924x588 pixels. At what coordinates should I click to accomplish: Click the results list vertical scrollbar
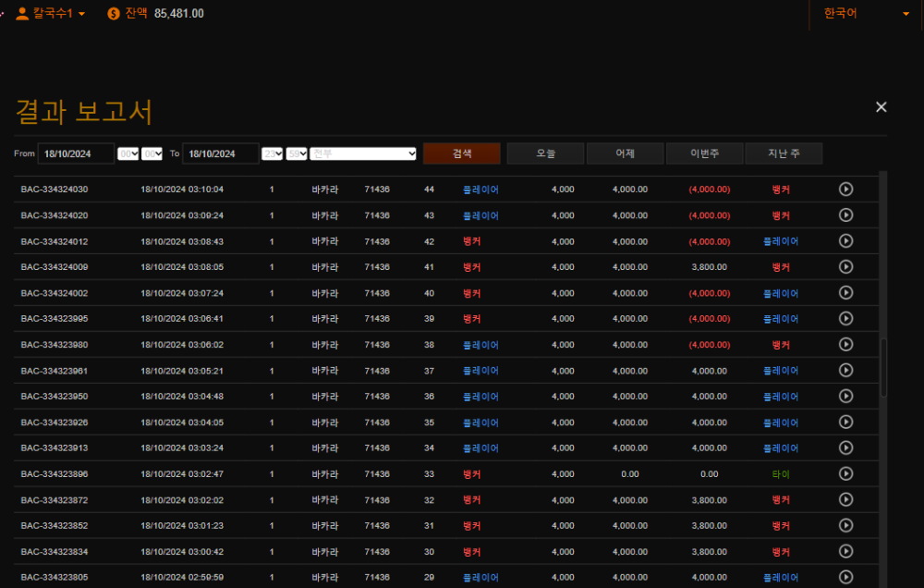pyautogui.click(x=883, y=367)
